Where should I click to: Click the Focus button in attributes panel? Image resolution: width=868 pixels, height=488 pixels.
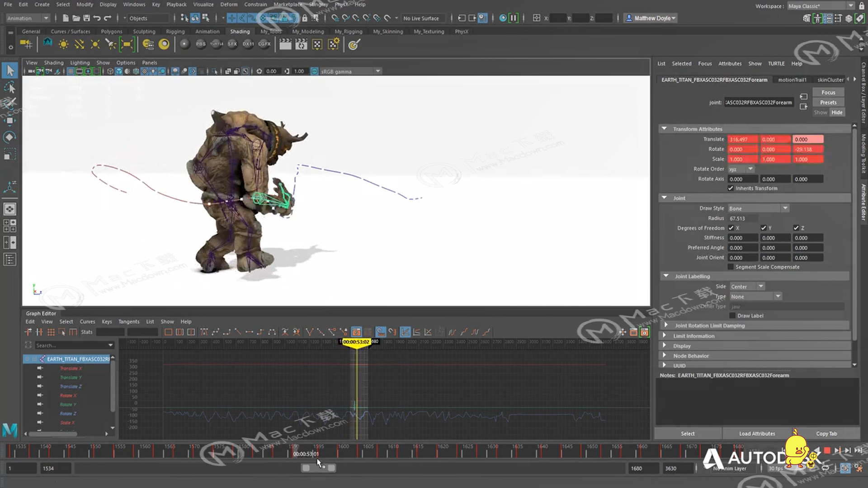click(x=829, y=92)
